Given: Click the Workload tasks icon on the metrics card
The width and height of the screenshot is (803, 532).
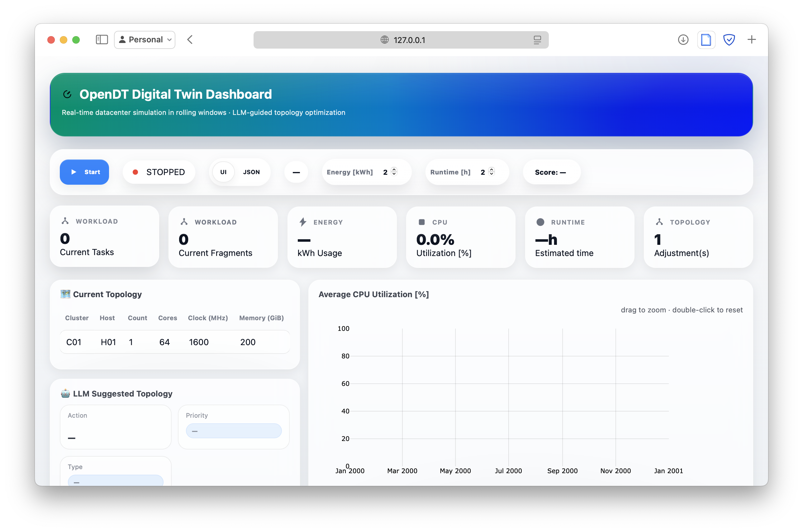Looking at the screenshot, I should click(65, 221).
